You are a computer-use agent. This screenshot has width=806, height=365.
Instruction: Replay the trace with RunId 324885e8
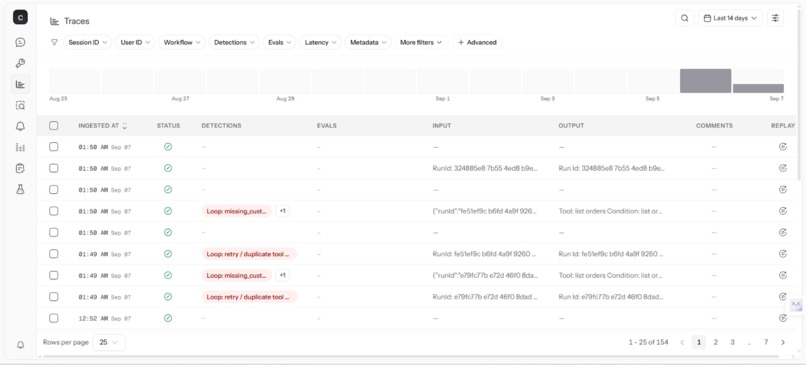782,168
